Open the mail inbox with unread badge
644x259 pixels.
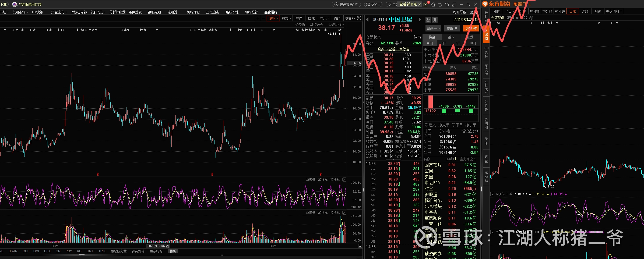426,4
